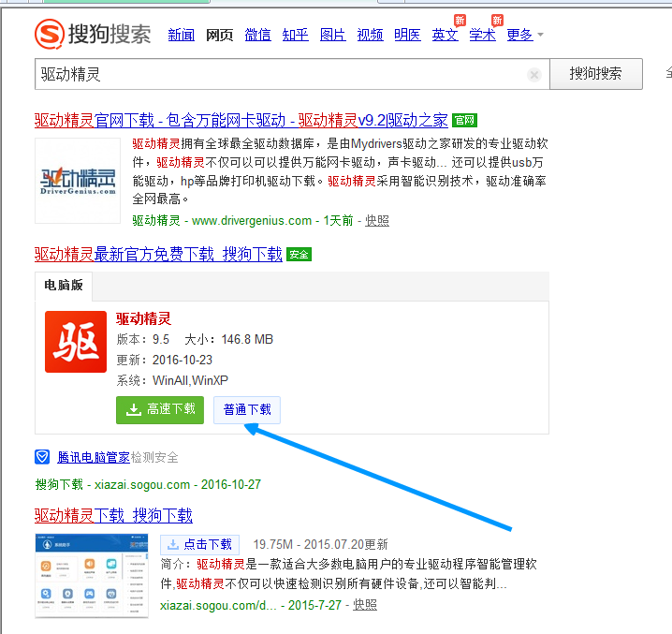
Task: Click the 点击下载 button
Action: pos(199,545)
